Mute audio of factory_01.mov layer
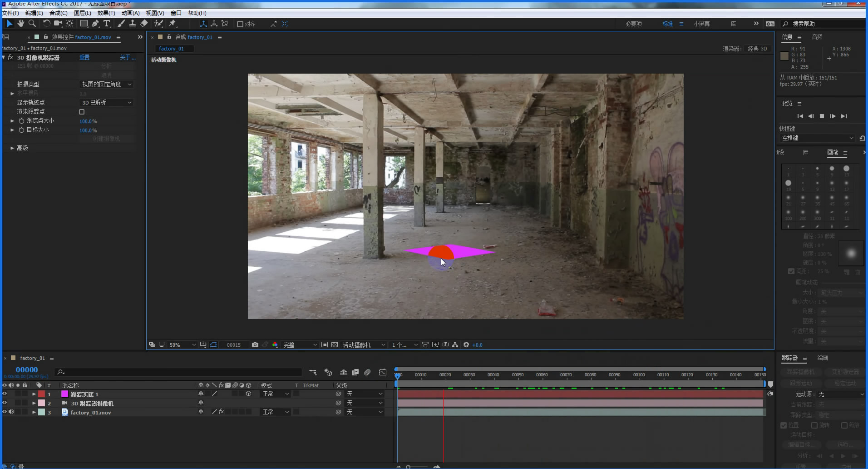 click(x=11, y=412)
